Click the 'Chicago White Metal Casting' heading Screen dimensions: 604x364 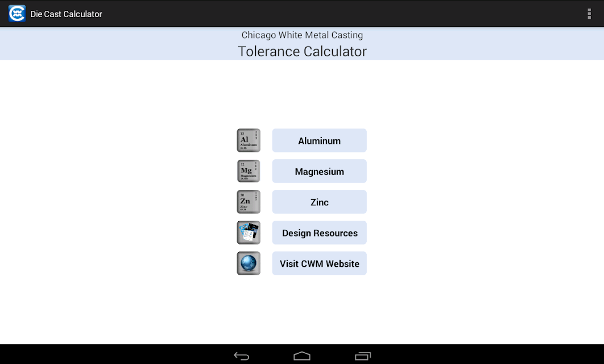302,35
